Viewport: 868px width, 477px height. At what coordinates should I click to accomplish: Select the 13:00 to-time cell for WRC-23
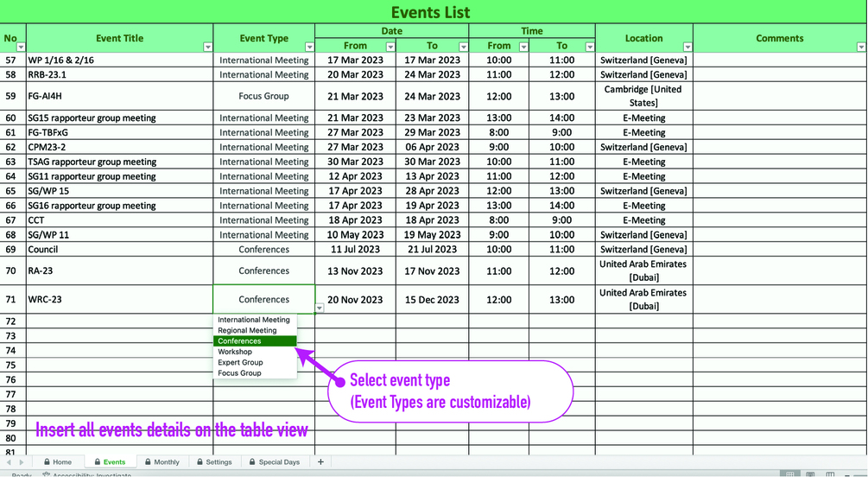[562, 299]
